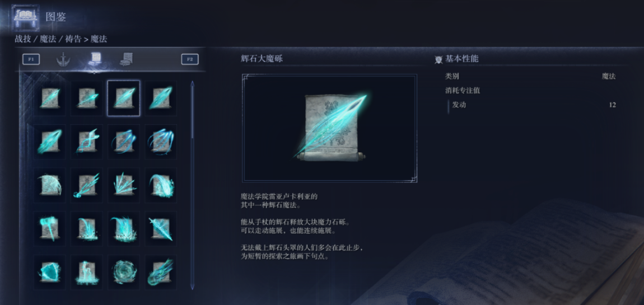The image size is (644, 305).
Task: Click the F1 previous category button
Action: [x=31, y=59]
